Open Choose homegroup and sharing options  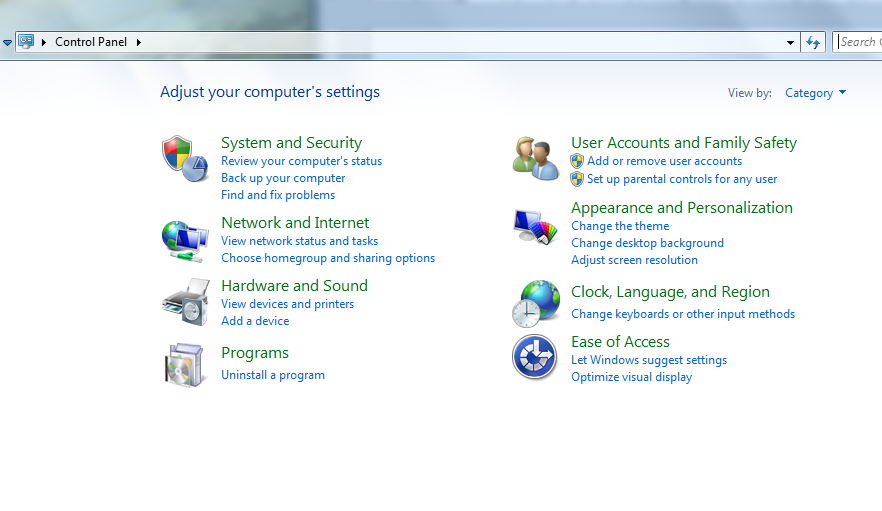328,258
